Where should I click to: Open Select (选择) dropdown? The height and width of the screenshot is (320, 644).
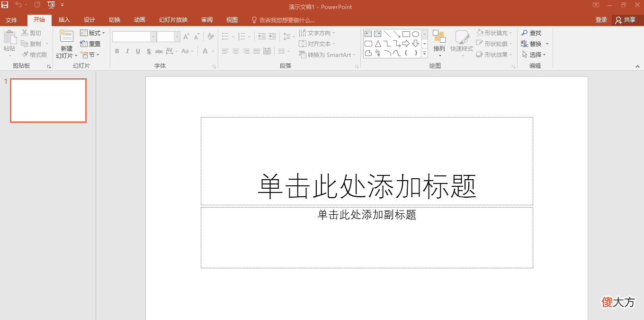click(x=534, y=55)
